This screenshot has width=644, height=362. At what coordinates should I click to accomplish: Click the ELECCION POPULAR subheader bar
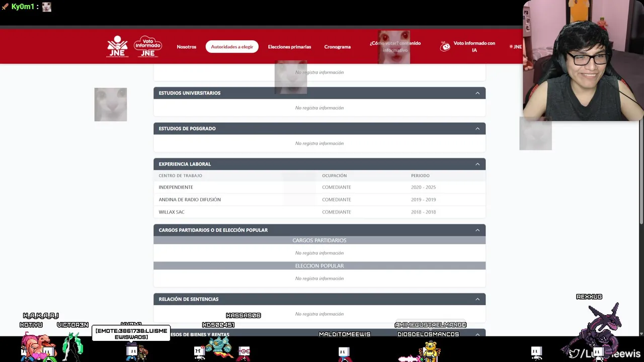tap(319, 265)
